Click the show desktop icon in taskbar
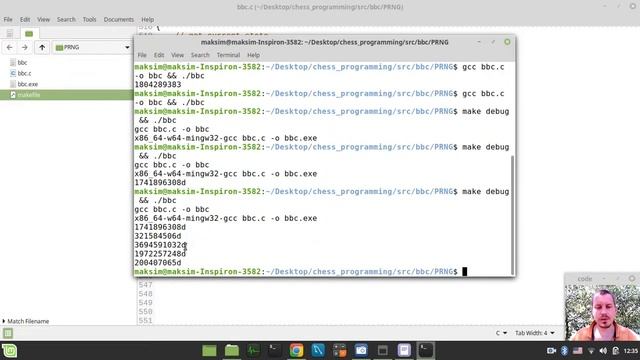Screen dimensions: 640x360 [x=209, y=351]
